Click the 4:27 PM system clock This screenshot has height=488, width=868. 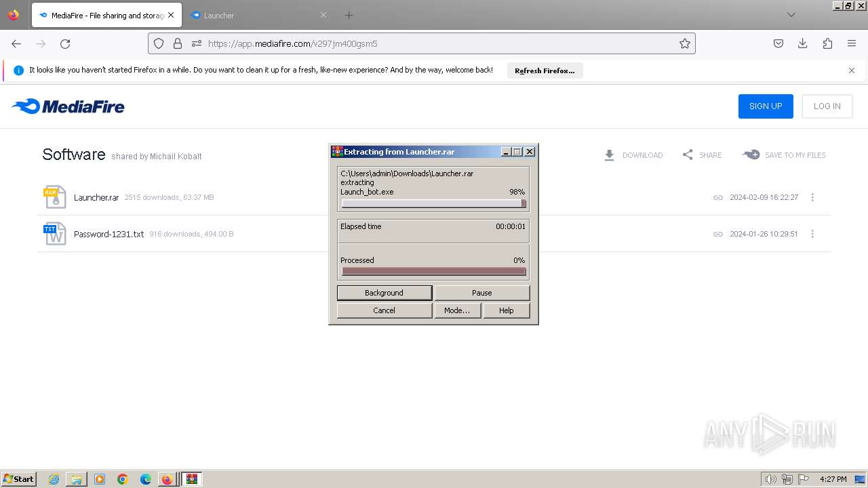pos(833,479)
